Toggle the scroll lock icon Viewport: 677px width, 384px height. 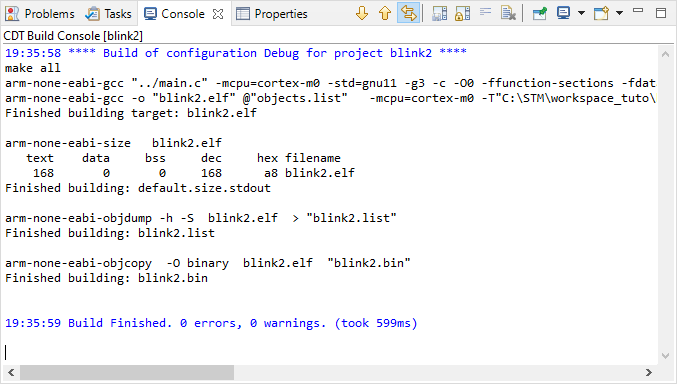[462, 13]
